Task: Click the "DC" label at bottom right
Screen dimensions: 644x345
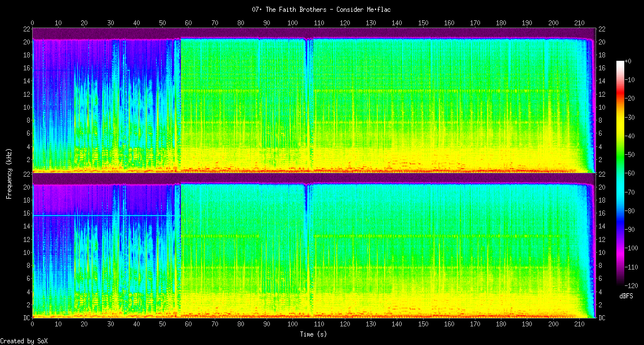Action: tap(602, 318)
